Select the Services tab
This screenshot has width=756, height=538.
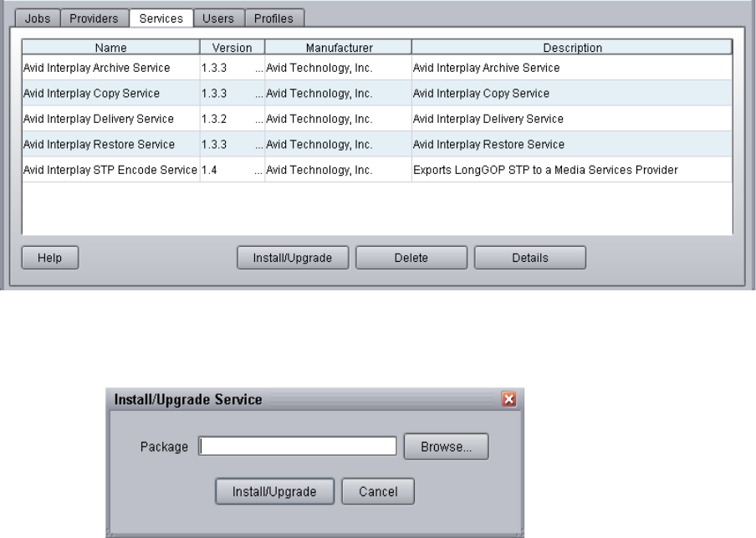click(x=161, y=18)
